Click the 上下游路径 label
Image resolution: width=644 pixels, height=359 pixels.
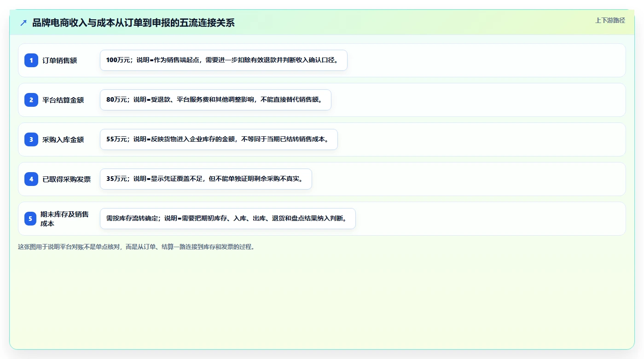610,20
